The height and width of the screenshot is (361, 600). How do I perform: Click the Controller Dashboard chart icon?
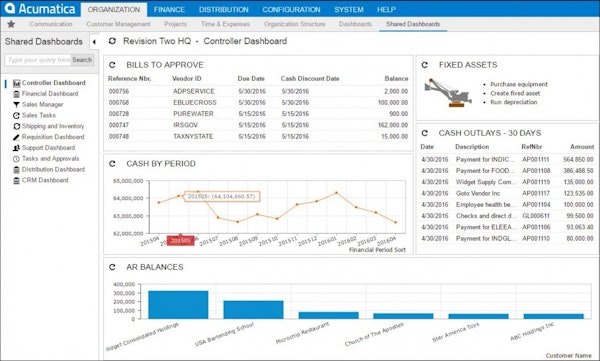(x=16, y=83)
